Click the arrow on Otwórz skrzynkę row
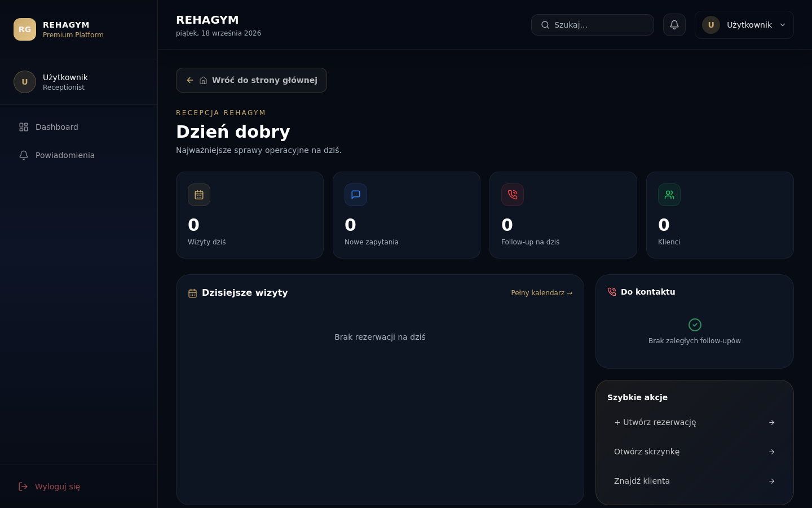The image size is (812, 508). click(x=772, y=452)
